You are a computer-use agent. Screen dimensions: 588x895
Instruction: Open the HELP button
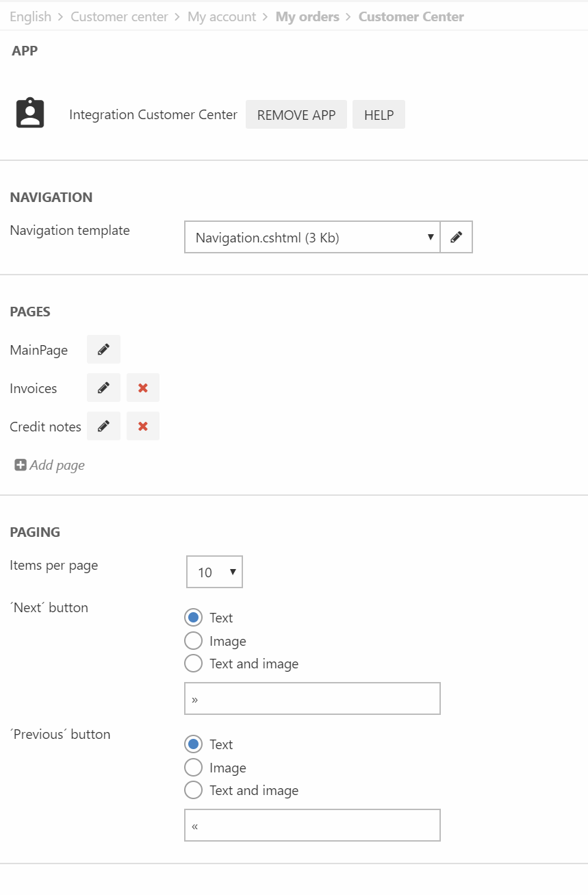pos(379,115)
